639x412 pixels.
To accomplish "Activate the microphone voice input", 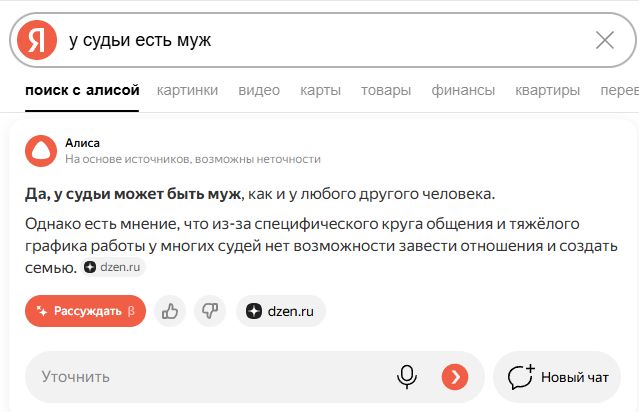I will [x=407, y=377].
